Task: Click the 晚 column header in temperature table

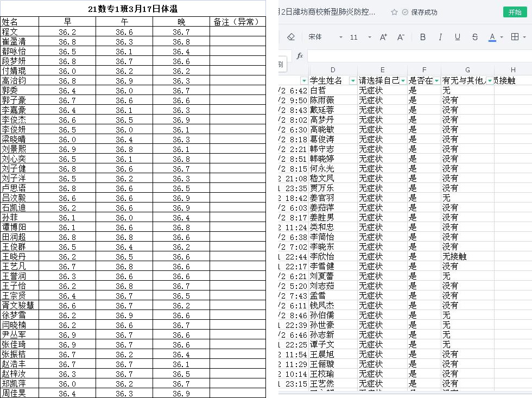Action: [x=181, y=22]
